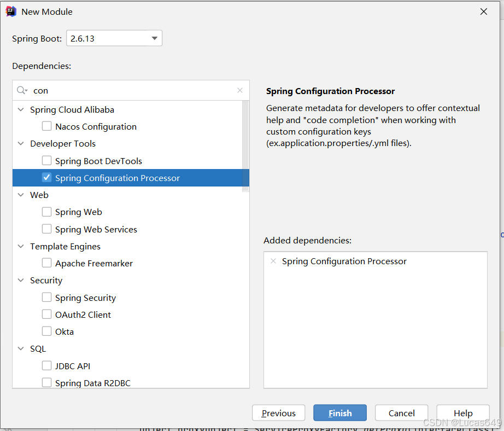504x431 pixels.
Task: Enable the Okta dependency checkbox
Action: (46, 331)
